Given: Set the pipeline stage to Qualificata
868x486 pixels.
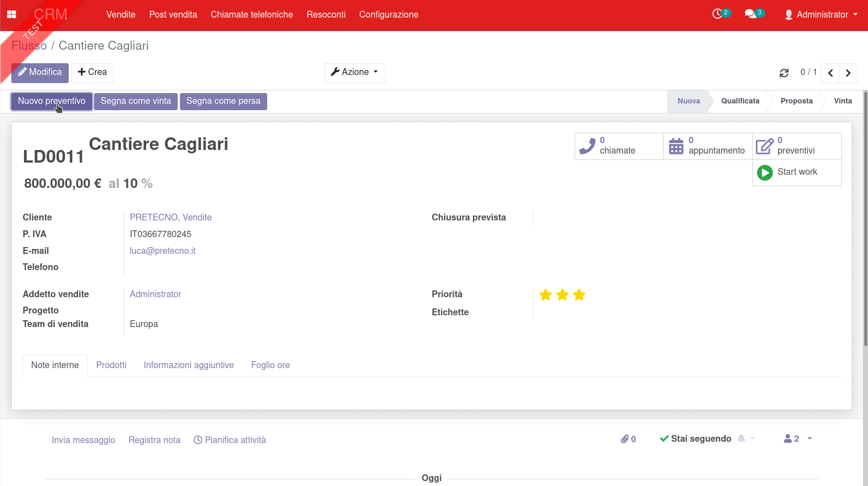Looking at the screenshot, I should pyautogui.click(x=740, y=101).
